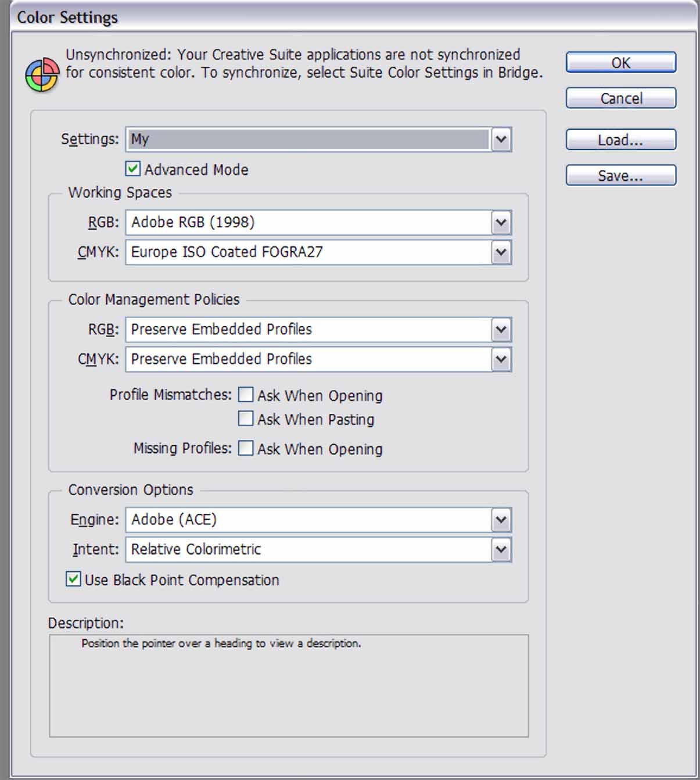Toggle Use Black Point Compensation
Viewport: 700px width, 780px height.
[73, 579]
